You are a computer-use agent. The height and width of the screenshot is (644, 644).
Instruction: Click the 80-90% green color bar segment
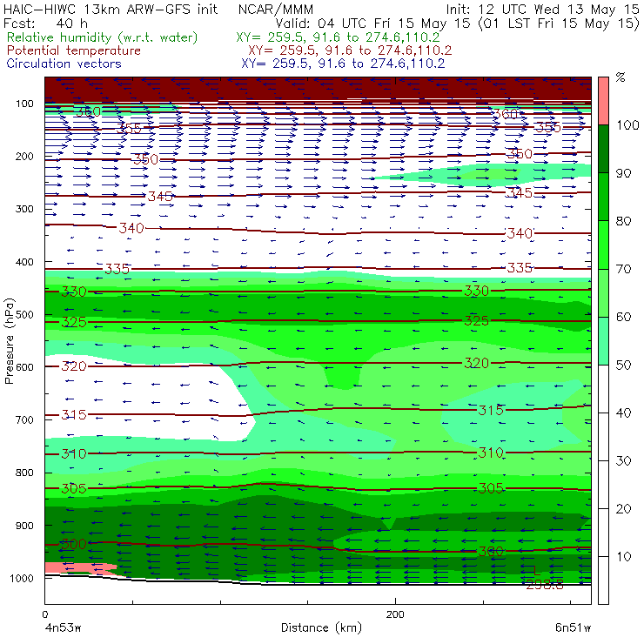coord(603,197)
